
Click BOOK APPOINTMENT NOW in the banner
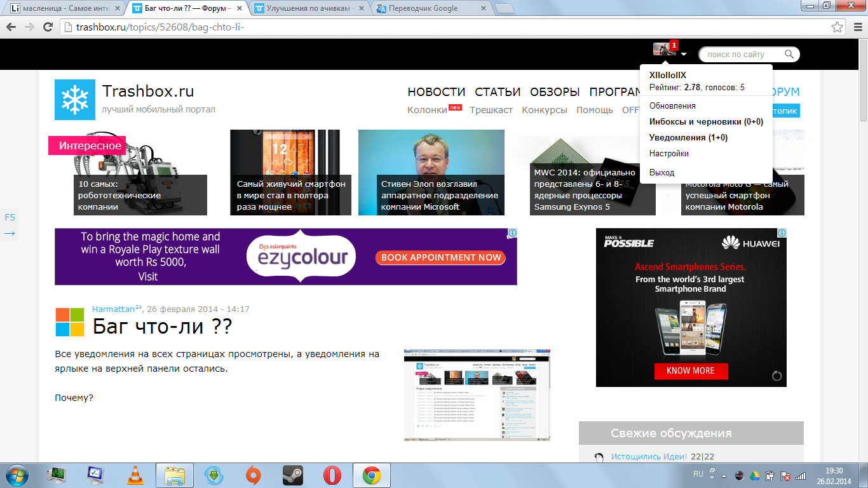point(440,257)
